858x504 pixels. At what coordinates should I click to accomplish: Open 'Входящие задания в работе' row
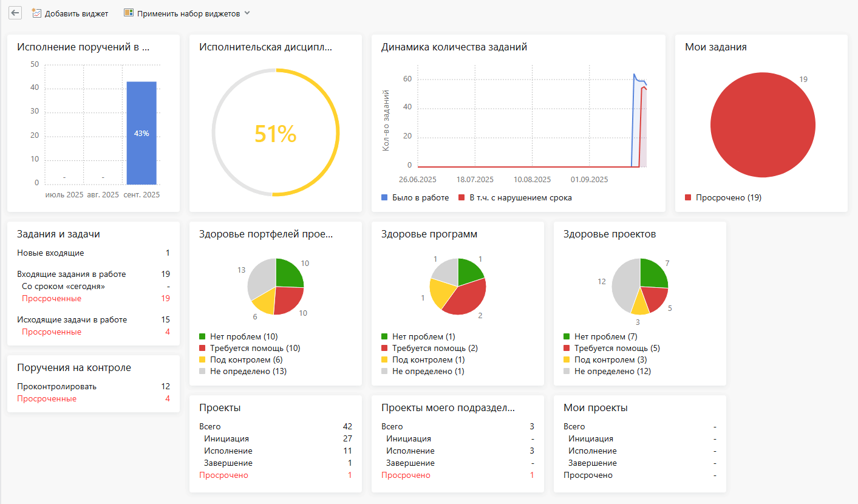[71, 274]
